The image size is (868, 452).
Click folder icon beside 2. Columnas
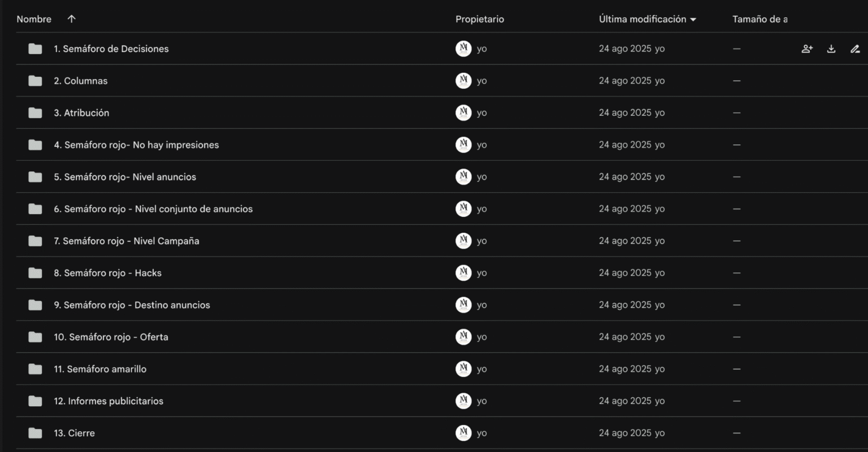pos(35,81)
